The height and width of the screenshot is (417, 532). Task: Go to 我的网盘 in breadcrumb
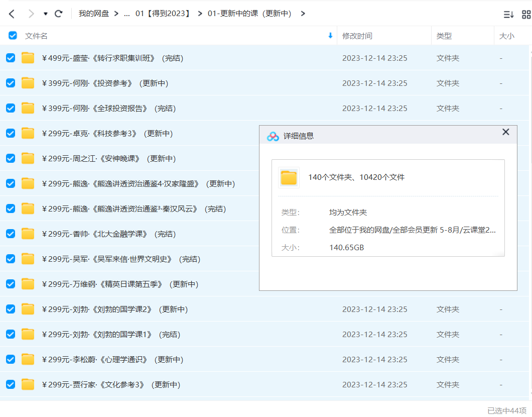point(93,14)
